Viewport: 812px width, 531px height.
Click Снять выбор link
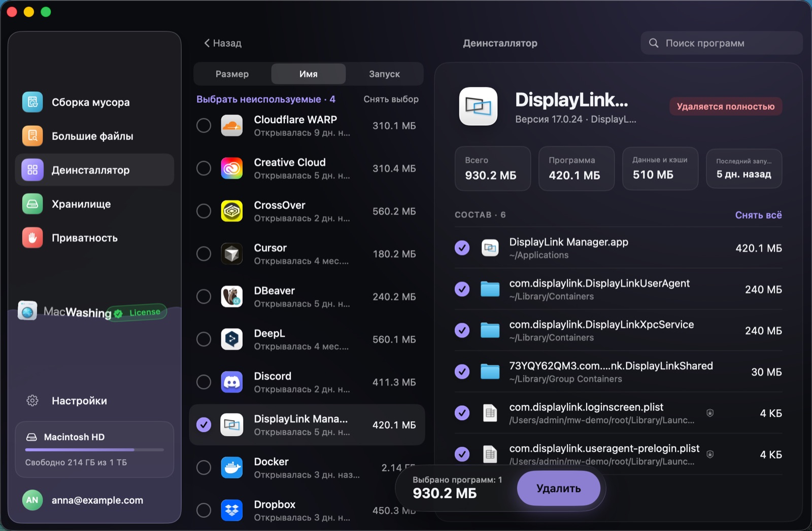(x=391, y=99)
